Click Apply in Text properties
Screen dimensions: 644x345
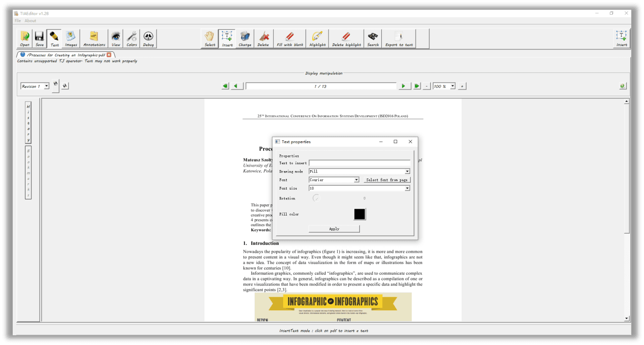click(x=334, y=229)
